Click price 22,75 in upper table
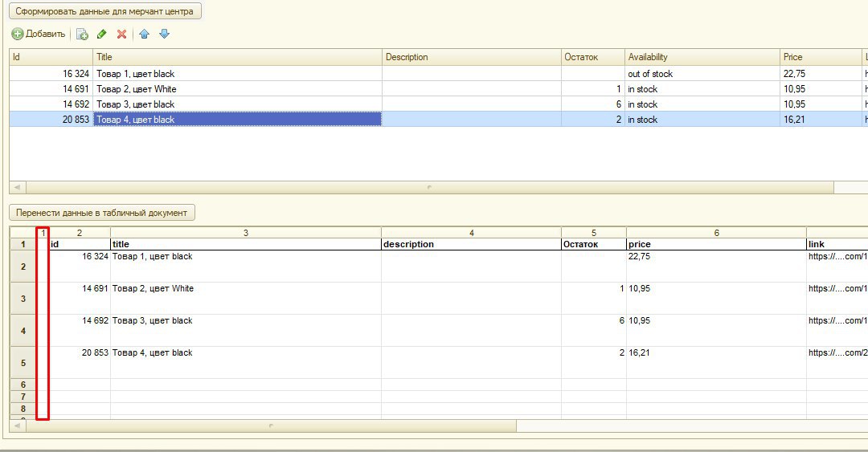The height and width of the screenshot is (452, 868). [821, 74]
